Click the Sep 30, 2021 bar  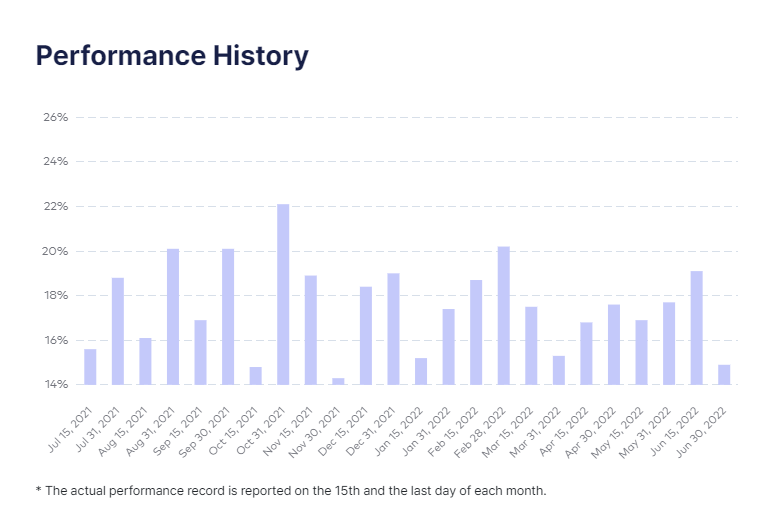coord(228,317)
